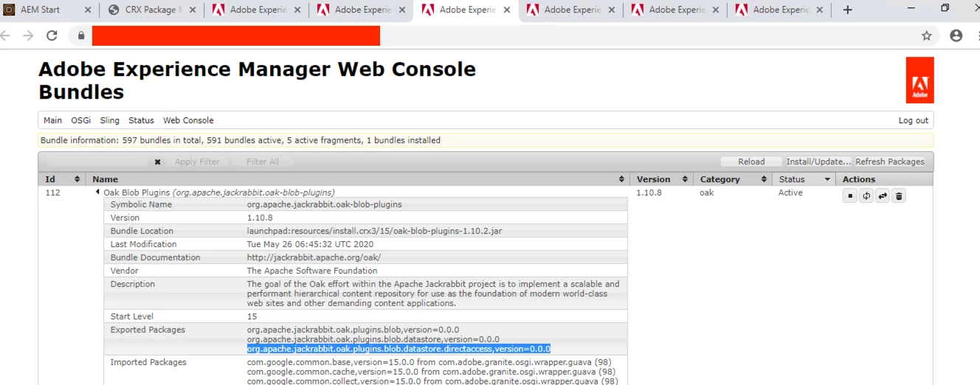Image resolution: width=980 pixels, height=385 pixels.
Task: Switch to the AEM Start tab
Action: (x=41, y=10)
